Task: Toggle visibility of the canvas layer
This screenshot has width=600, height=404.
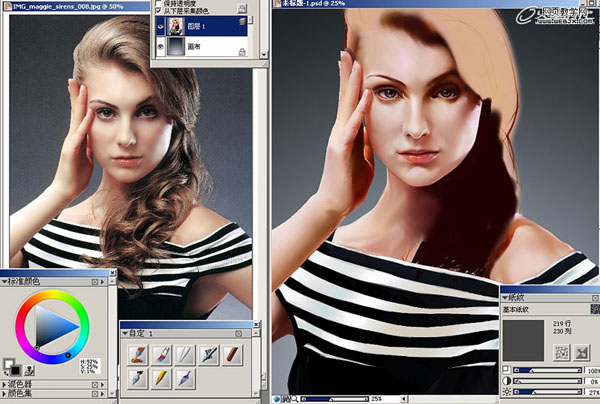Action: (x=160, y=46)
